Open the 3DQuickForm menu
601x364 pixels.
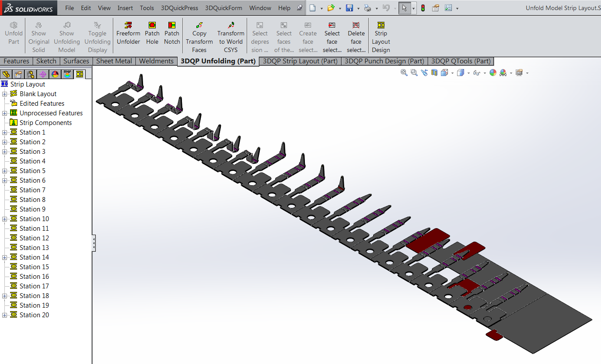(224, 8)
